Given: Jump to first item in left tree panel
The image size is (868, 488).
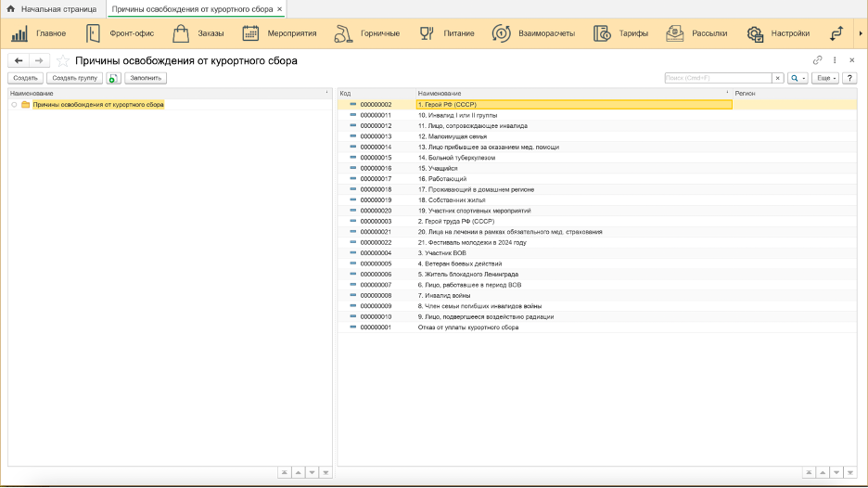Looking at the screenshot, I should pos(284,472).
